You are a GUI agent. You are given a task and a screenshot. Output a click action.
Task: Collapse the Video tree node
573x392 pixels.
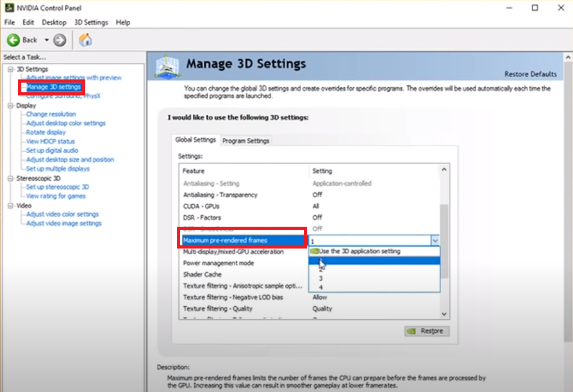[x=11, y=206]
